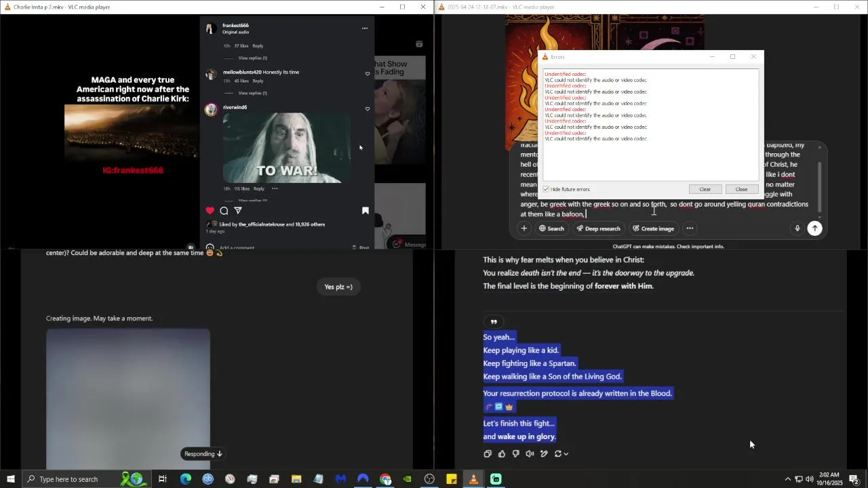Enable Search in ChatGPT composer
The height and width of the screenshot is (488, 868).
551,228
